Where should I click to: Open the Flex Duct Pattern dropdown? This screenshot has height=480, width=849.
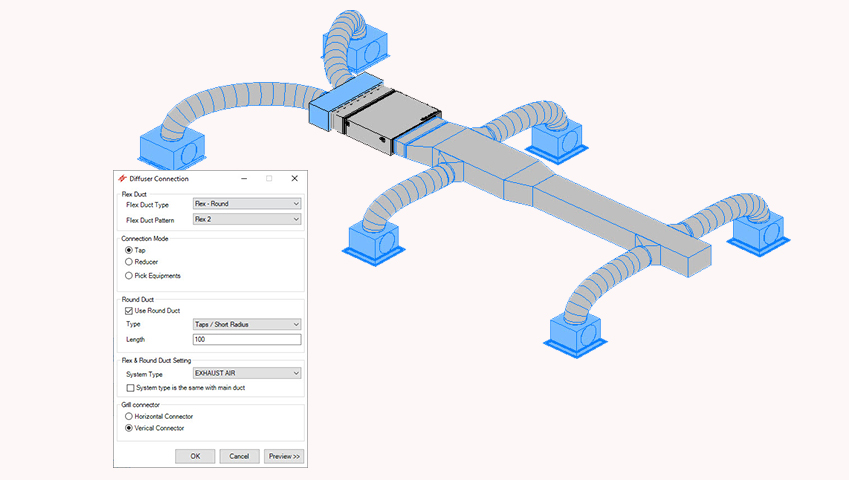[247, 219]
